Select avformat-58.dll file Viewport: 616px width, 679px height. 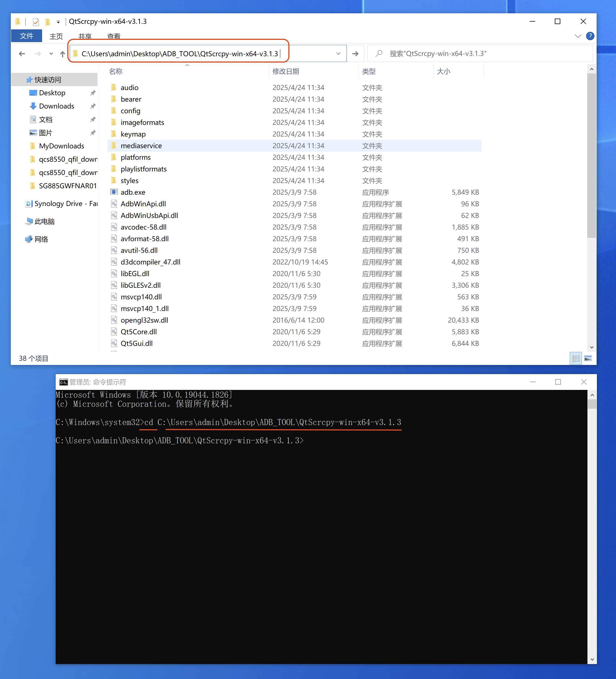[145, 239]
